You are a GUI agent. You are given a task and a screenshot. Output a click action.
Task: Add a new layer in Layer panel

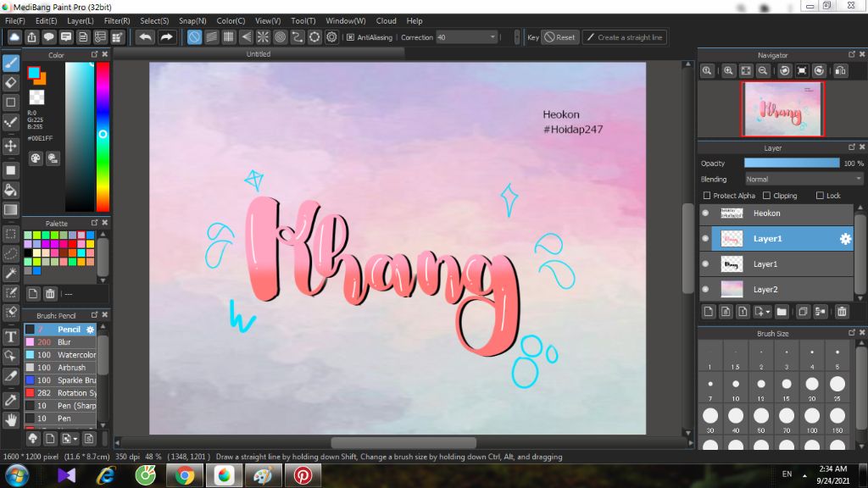pos(709,312)
